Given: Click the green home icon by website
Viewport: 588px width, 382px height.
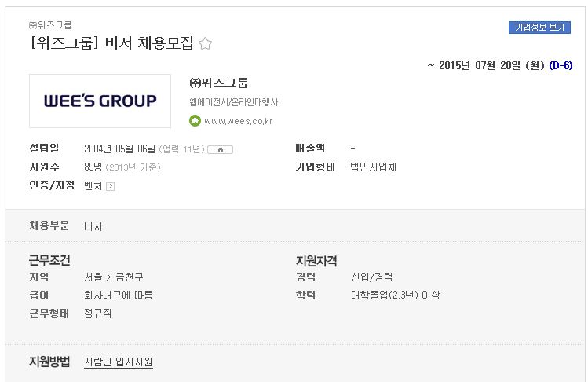Looking at the screenshot, I should 195,120.
